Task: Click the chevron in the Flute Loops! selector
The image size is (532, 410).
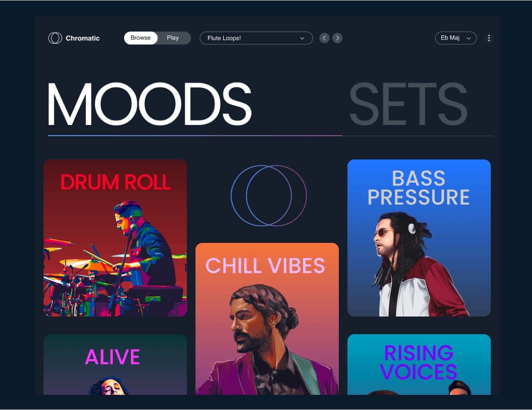Action: pos(302,38)
